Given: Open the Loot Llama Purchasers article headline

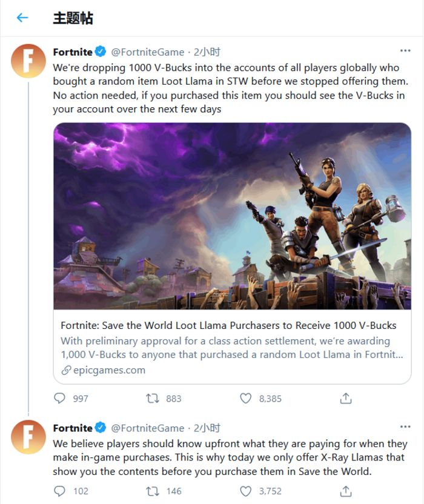Looking at the screenshot, I should tap(228, 325).
